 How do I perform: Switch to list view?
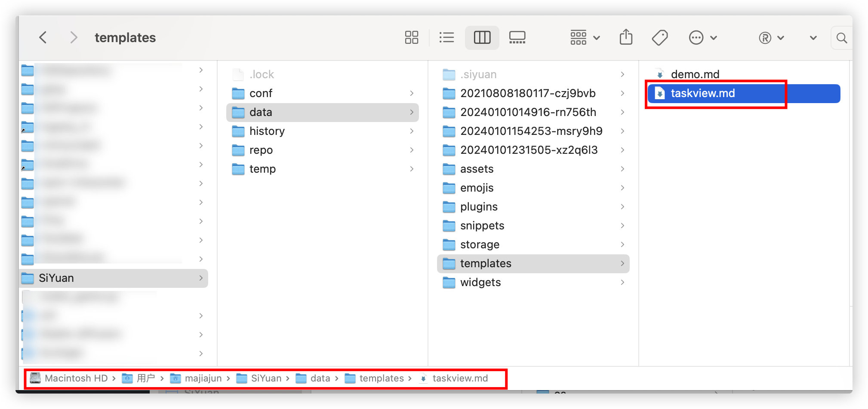click(447, 38)
